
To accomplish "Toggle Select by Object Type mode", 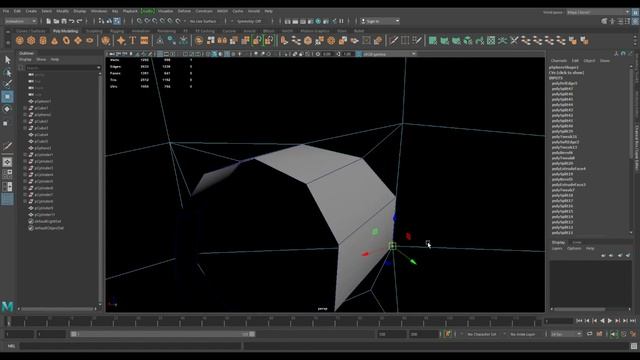I will pos(109,21).
